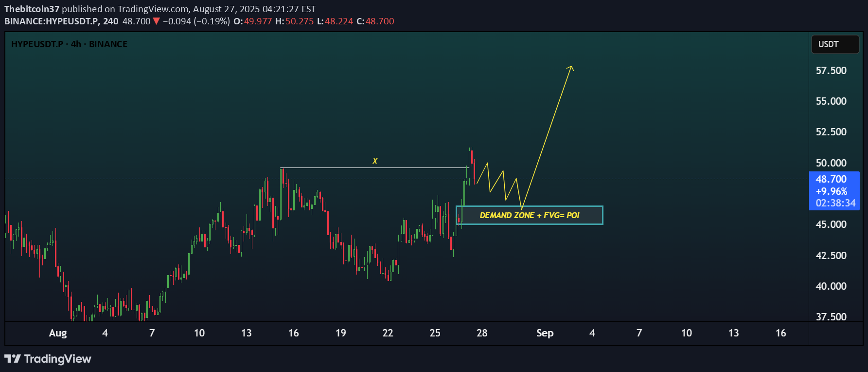The width and height of the screenshot is (868, 372).
Task: Click the Aug date axis label
Action: coord(58,333)
